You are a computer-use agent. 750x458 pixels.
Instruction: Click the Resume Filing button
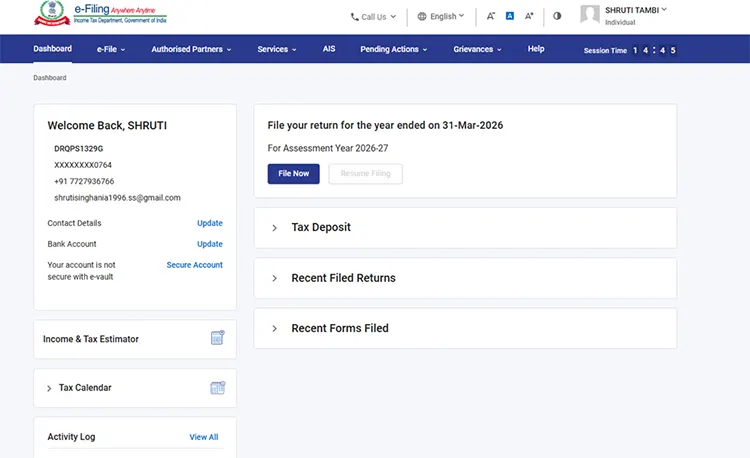(365, 174)
